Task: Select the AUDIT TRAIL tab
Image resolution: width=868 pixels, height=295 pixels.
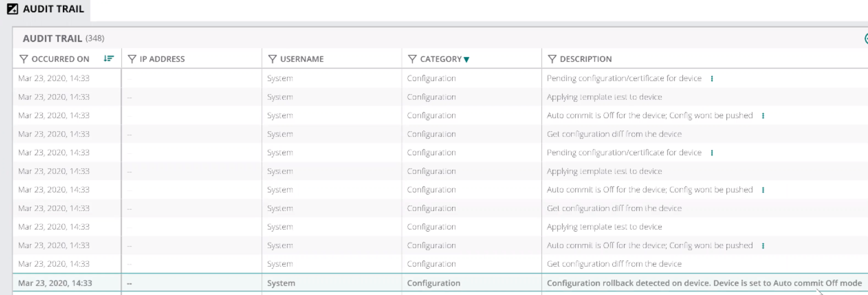Action: (x=53, y=9)
